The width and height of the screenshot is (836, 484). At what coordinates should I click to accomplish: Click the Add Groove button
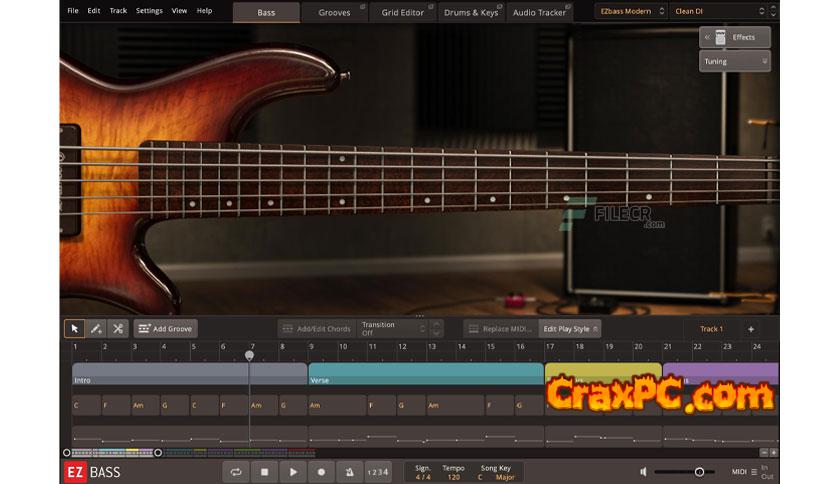166,329
